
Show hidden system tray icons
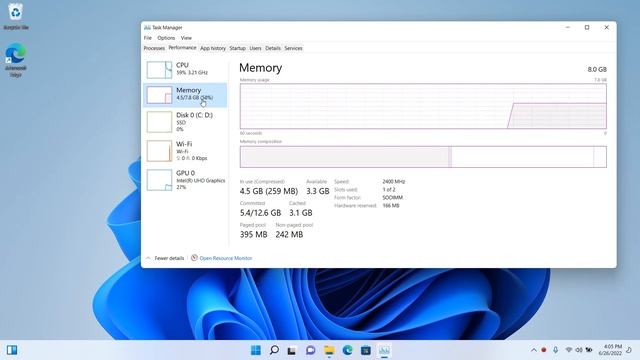tap(533, 350)
